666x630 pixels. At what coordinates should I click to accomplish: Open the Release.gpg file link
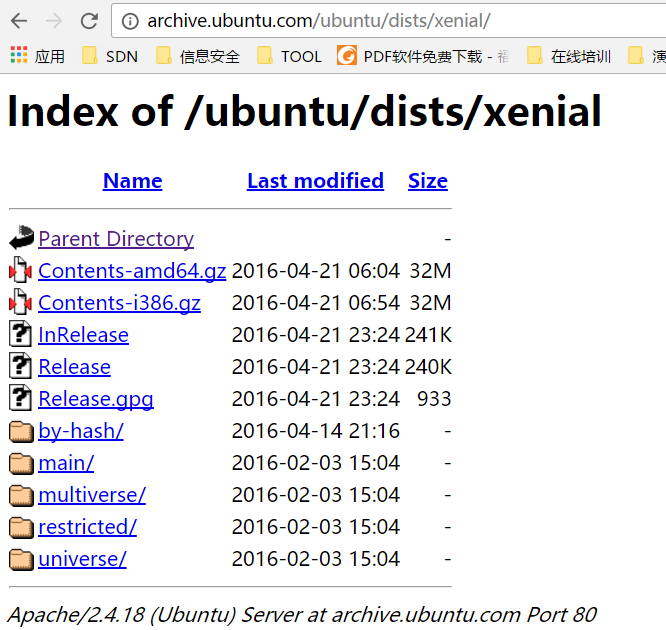coord(96,399)
